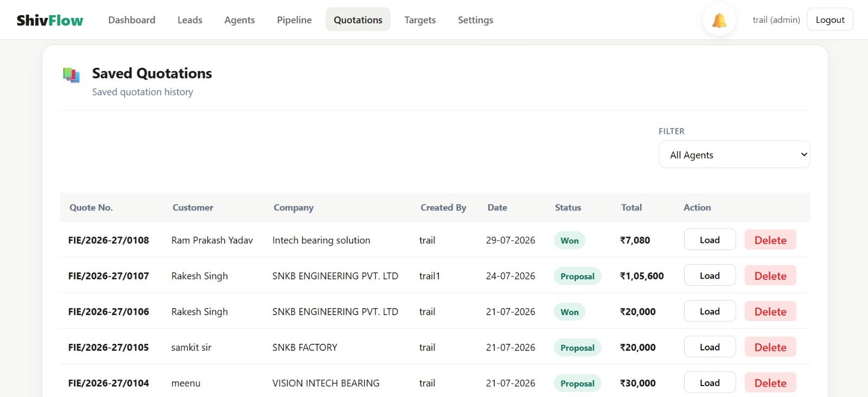Click the Won status badge for quote 0108

(570, 240)
